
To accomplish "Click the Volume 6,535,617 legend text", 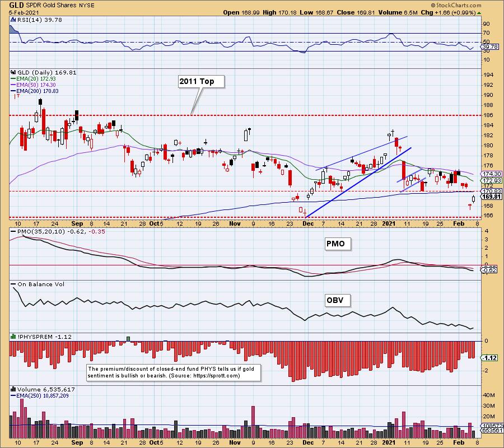I will (x=46, y=389).
